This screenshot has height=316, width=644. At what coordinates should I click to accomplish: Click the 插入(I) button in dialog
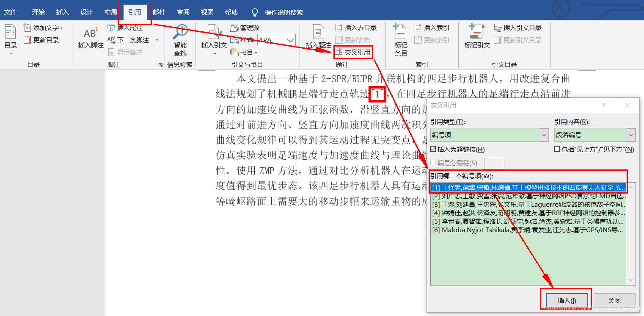tap(567, 300)
